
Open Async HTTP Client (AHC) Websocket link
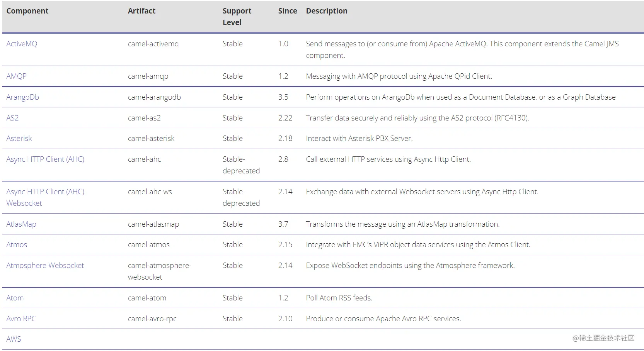coord(45,197)
